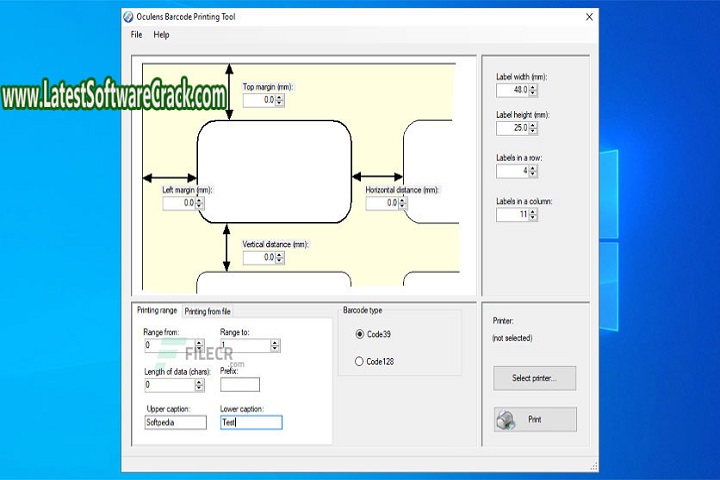Click the Oculens app icon in title bar
The width and height of the screenshot is (720, 480).
(128, 17)
